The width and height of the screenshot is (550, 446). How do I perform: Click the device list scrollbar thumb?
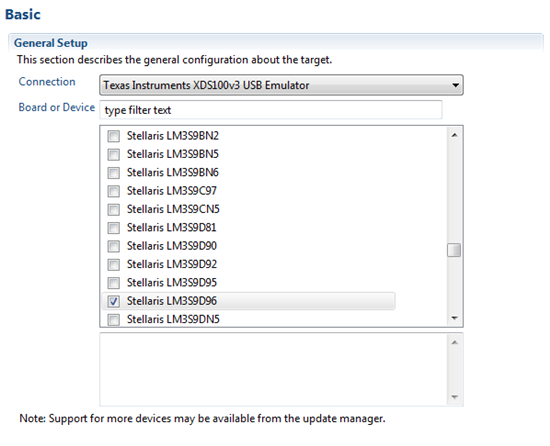tap(454, 250)
